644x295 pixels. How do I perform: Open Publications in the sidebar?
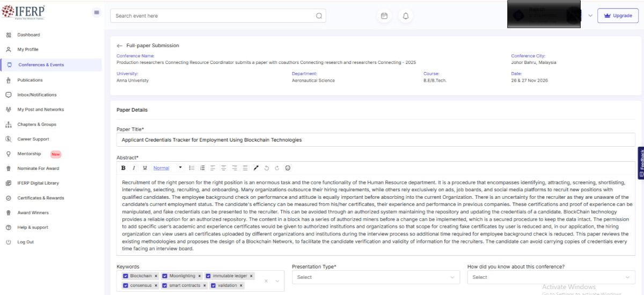(30, 80)
